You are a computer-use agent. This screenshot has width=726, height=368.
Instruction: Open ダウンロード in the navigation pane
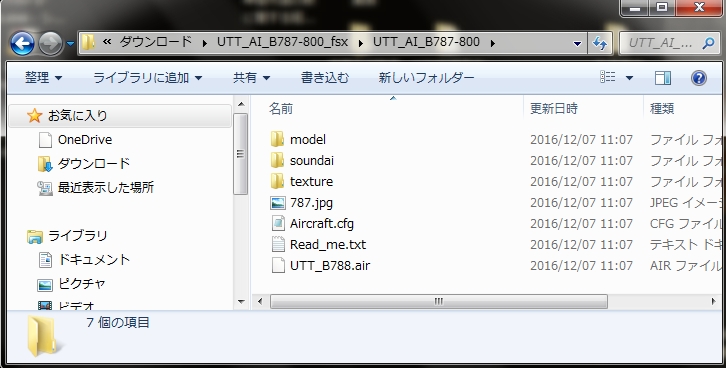coord(94,164)
